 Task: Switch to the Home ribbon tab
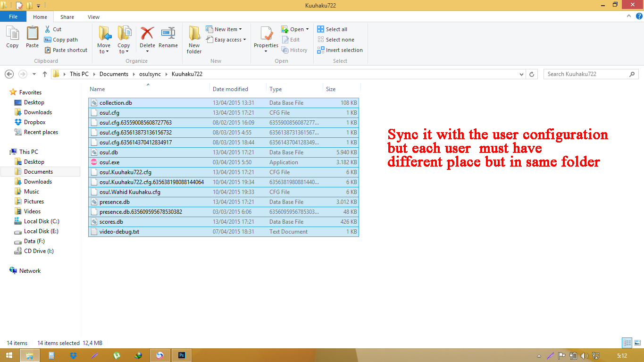click(x=40, y=17)
